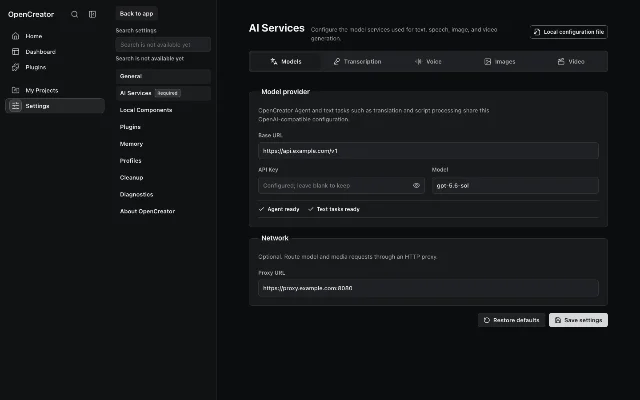The width and height of the screenshot is (640, 400).
Task: Click the Required badge beside AI Services
Action: pos(168,93)
